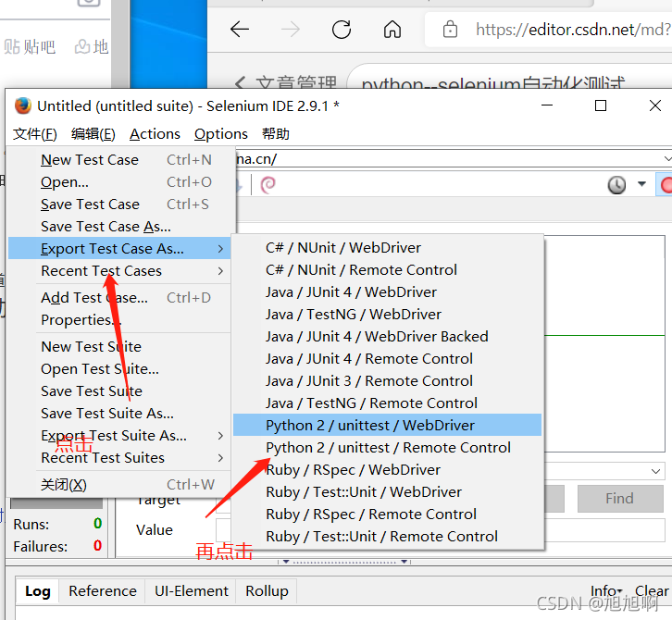Select Java / JUnit 4 / Remote Control

[x=388, y=359]
